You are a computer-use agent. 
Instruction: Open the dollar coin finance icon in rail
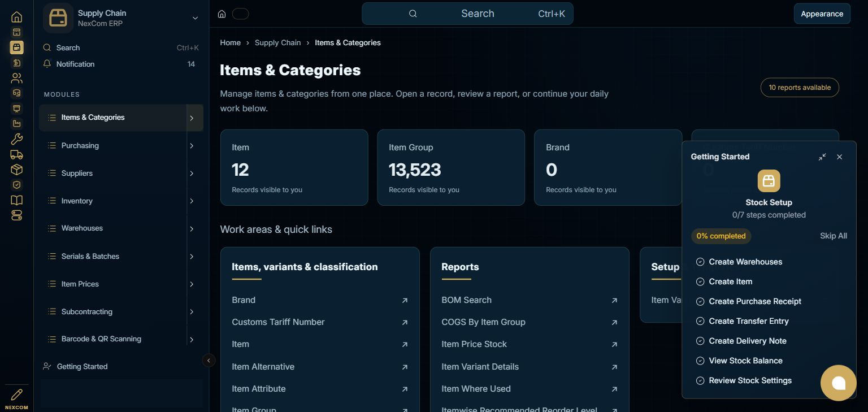(x=16, y=63)
